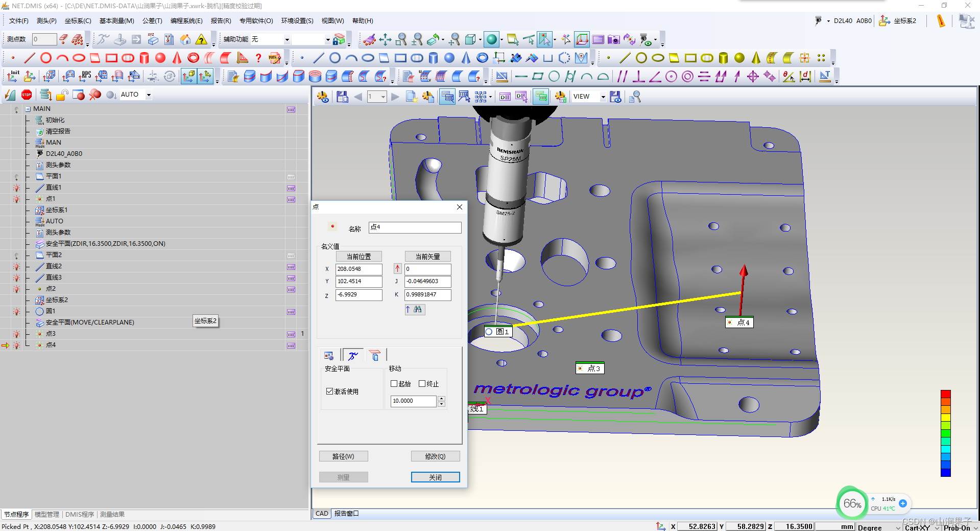Select the red Cylinder measure tool
Screen dimensions: 980x531
click(145, 58)
